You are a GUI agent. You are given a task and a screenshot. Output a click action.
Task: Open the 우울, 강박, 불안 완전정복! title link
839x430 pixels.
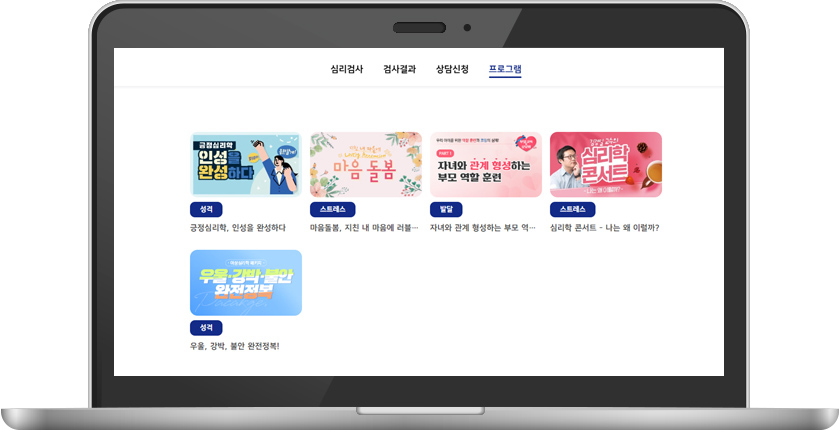pos(235,346)
